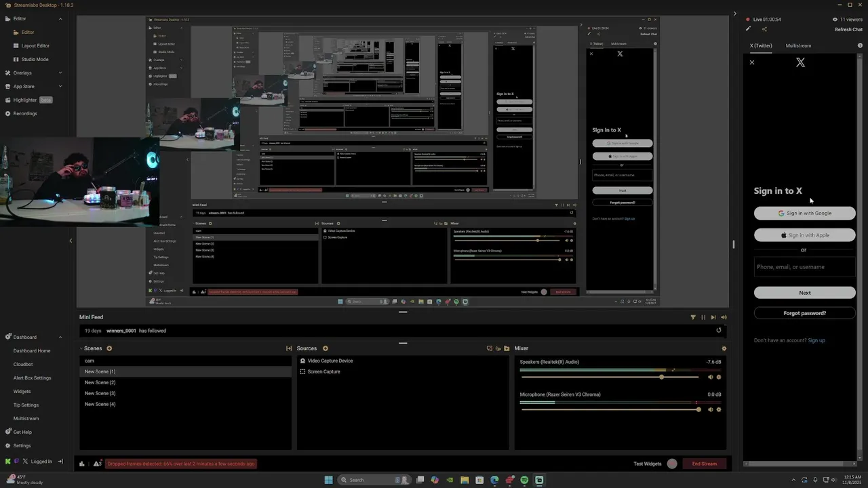This screenshot has width=868, height=488.
Task: Expand the Scenes collection dropdown
Action: click(81, 348)
